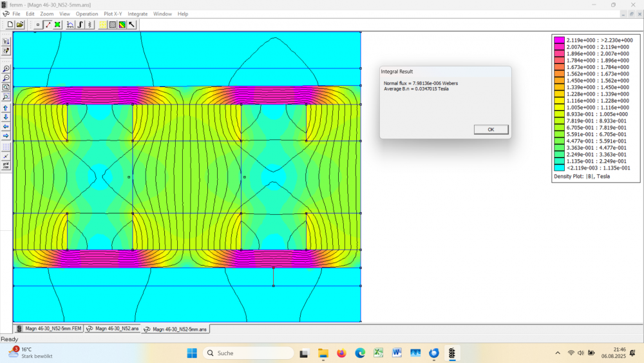Open the circuit properties coil icon

tap(90, 25)
